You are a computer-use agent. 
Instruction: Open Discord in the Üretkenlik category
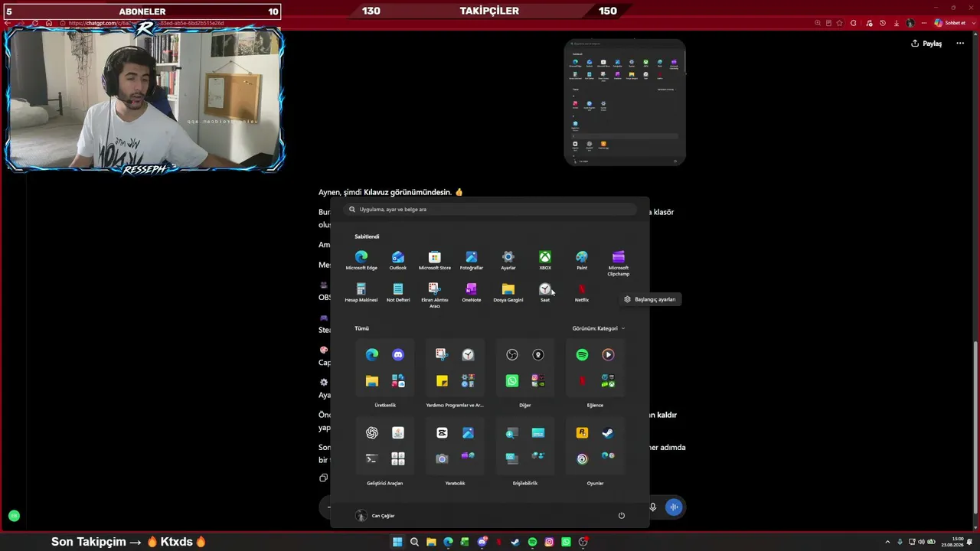[398, 354]
